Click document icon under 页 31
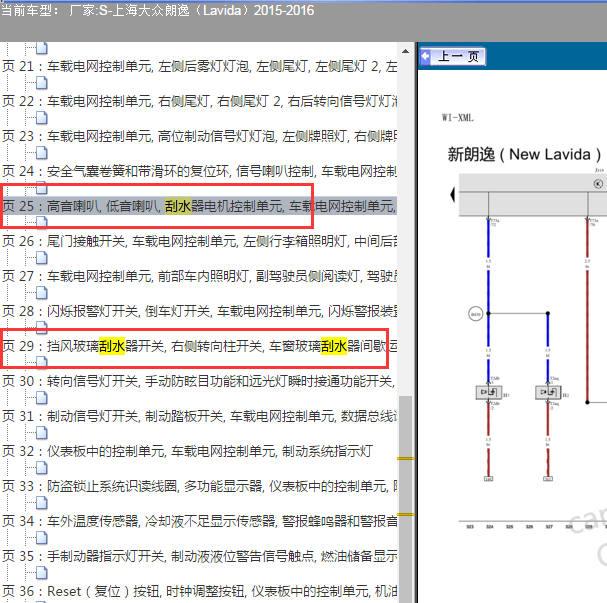This screenshot has width=607, height=603. pyautogui.click(x=41, y=433)
